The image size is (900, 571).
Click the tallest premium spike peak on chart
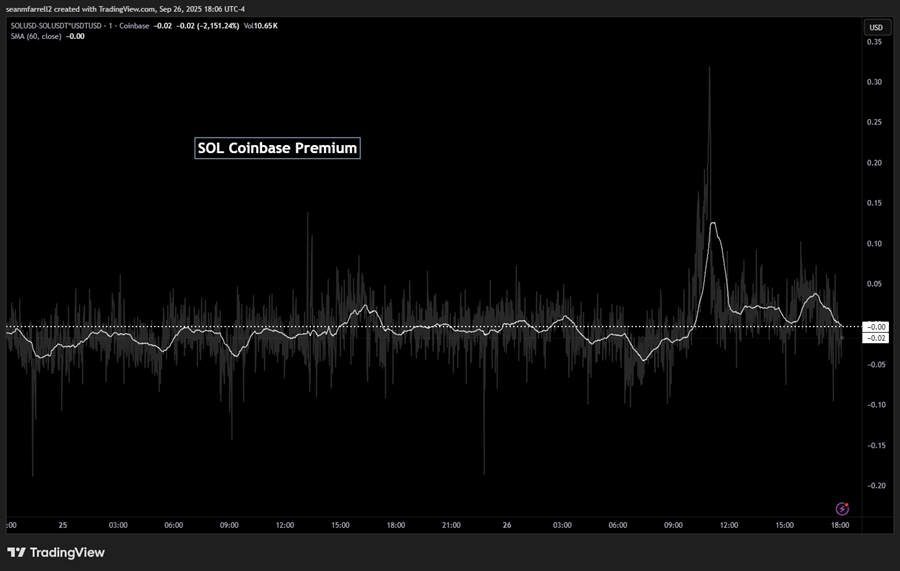tap(709, 68)
